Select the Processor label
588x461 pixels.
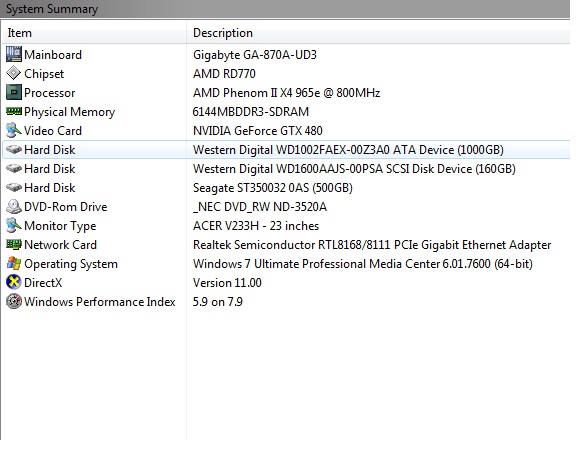(50, 93)
